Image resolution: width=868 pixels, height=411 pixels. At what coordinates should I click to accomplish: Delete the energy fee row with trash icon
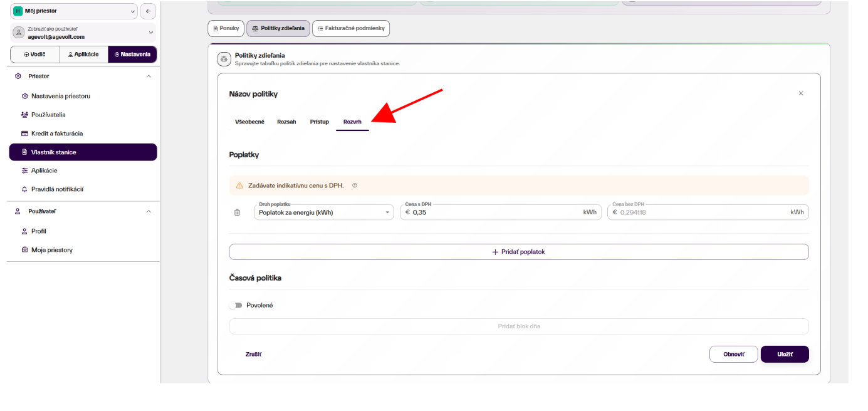click(x=237, y=212)
